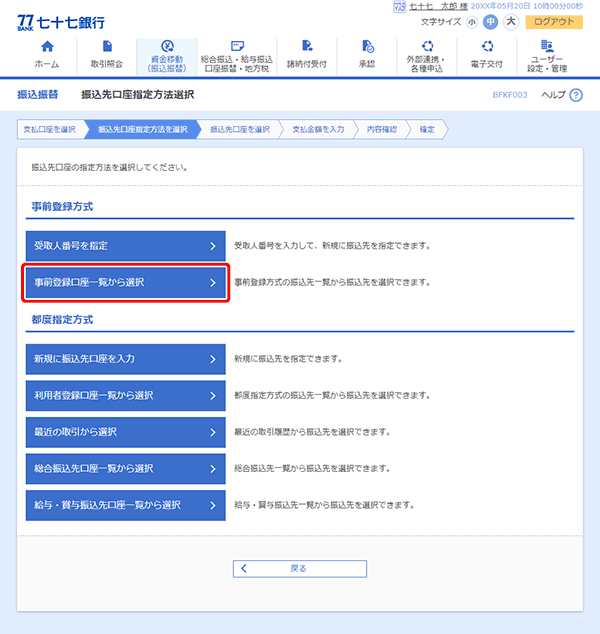Click the 支払口座を選択 breadcrumb step

click(x=50, y=129)
